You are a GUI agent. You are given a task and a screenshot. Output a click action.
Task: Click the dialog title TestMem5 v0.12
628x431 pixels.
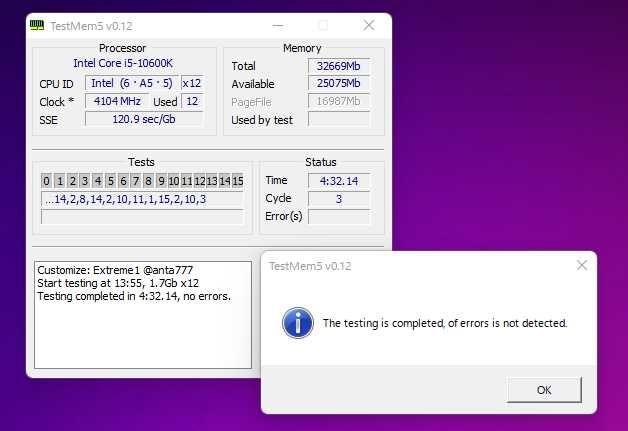pos(310,266)
